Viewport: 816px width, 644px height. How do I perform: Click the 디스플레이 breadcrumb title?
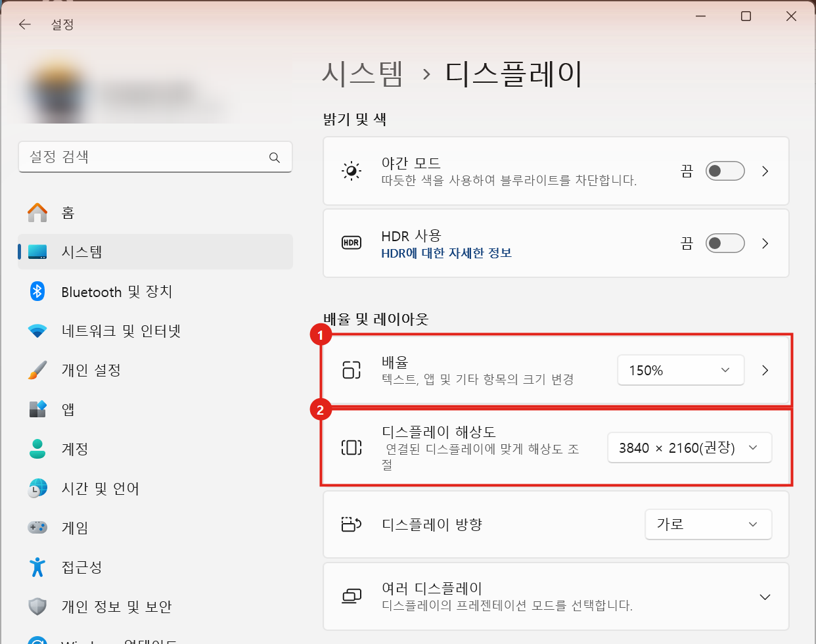point(514,74)
